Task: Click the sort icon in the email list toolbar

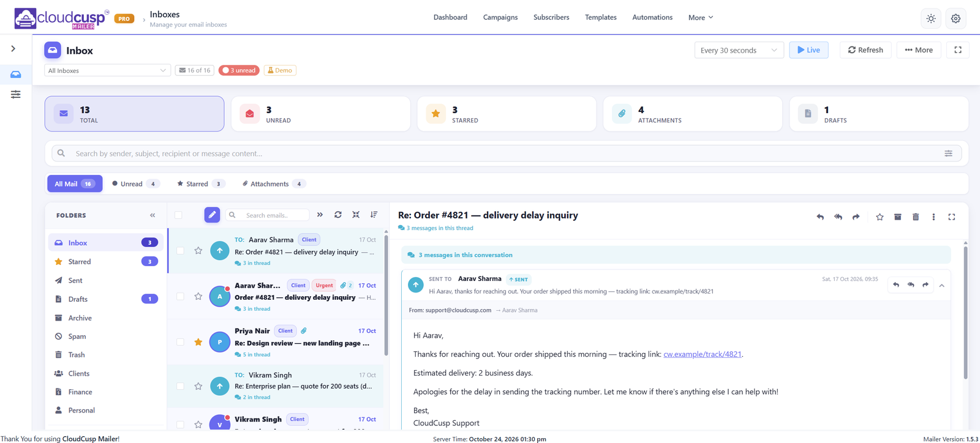Action: pyautogui.click(x=374, y=215)
